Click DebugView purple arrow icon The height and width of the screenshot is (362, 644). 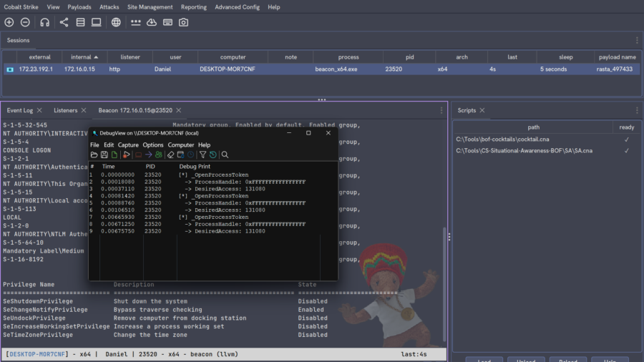click(148, 155)
